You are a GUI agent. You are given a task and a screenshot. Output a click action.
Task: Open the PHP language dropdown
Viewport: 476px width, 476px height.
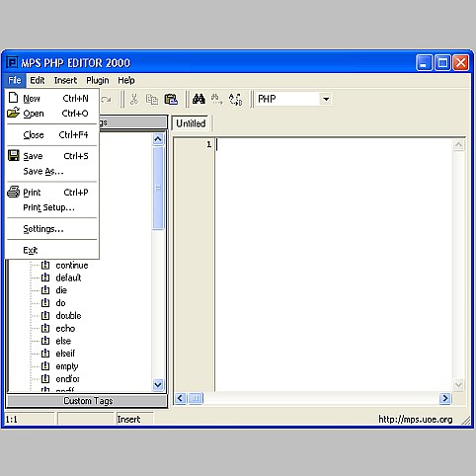click(x=326, y=99)
